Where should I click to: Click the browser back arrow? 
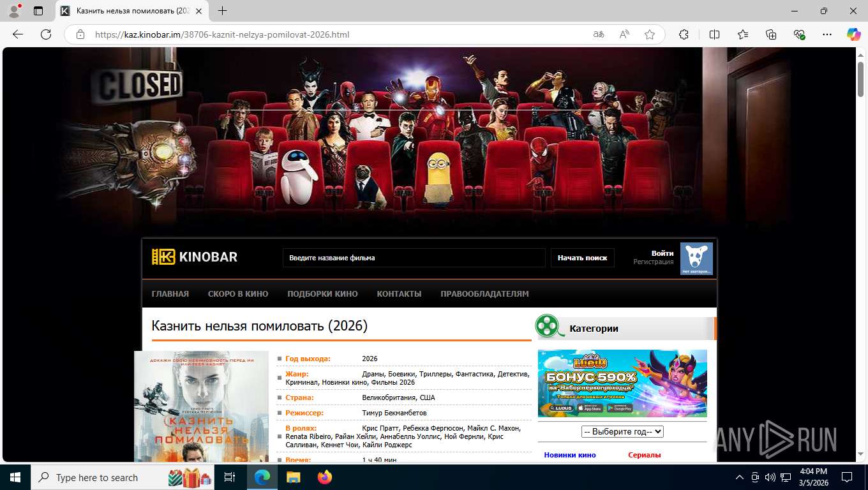click(18, 34)
